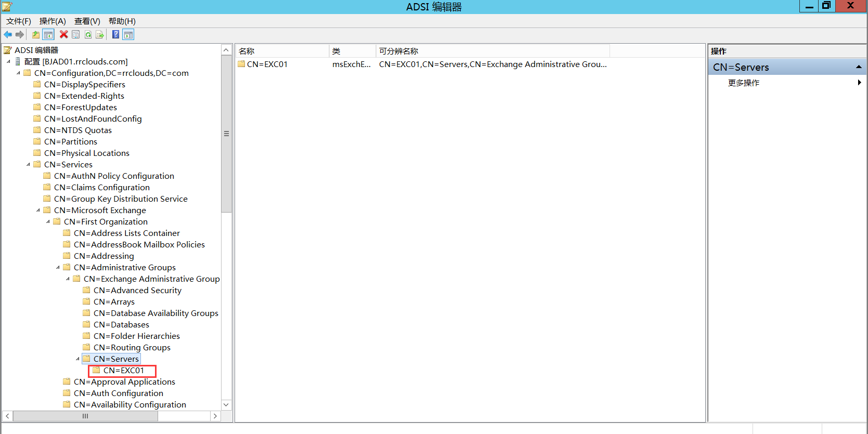Select CN=LostAndFoundConfig tree item
The height and width of the screenshot is (434, 868).
[93, 119]
